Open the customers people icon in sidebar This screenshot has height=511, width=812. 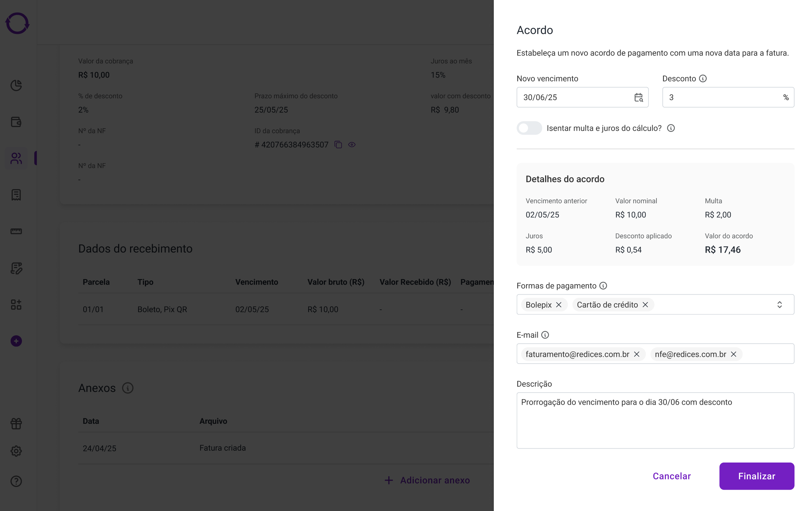(16, 158)
